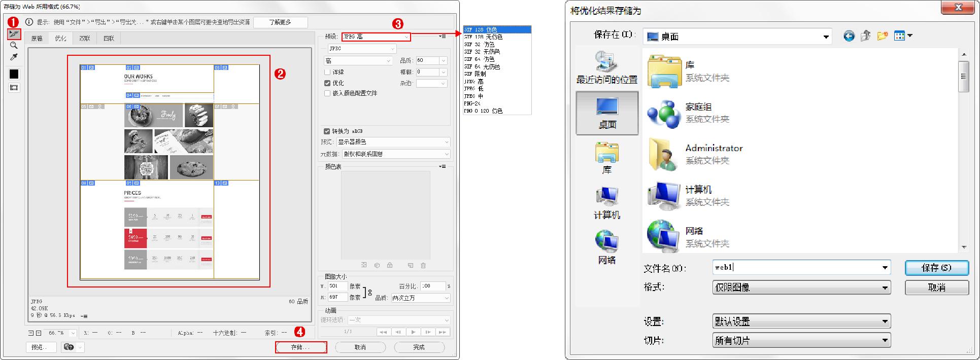The height and width of the screenshot is (360, 980).
Task: Click Cancel in the Save for Web dialog
Action: point(360,347)
